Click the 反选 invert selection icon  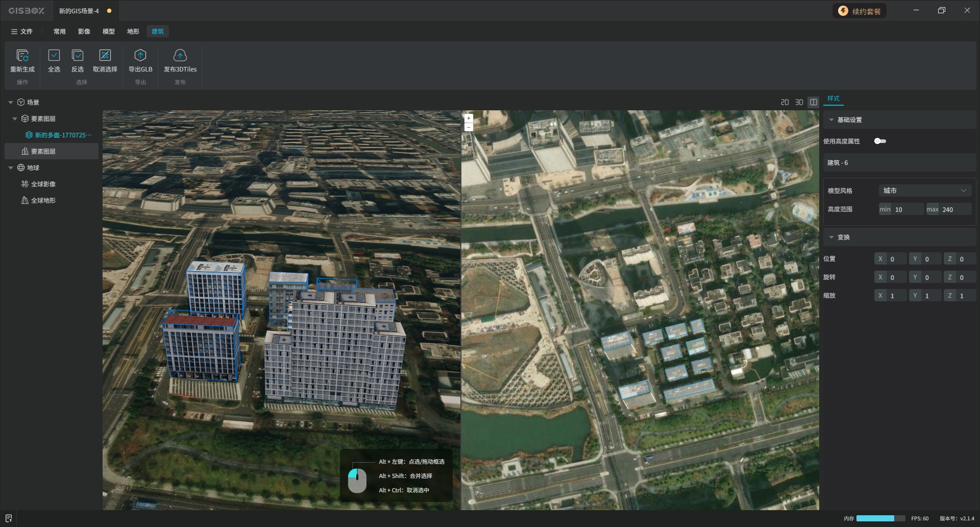pos(78,55)
